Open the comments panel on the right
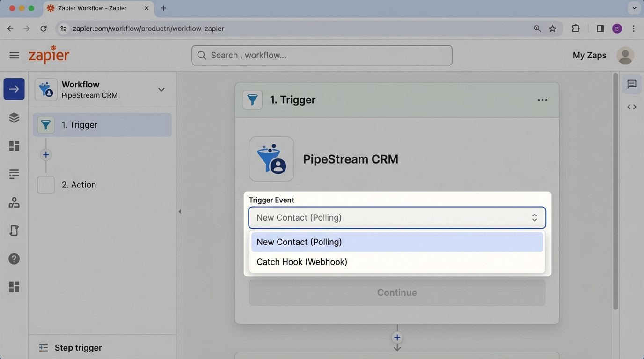 click(x=631, y=84)
